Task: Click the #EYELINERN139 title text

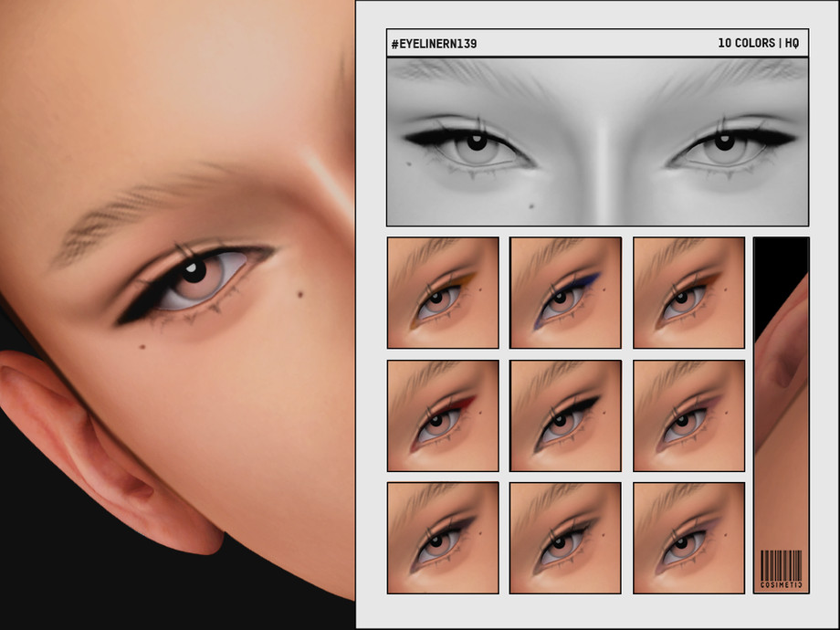Action: point(434,44)
